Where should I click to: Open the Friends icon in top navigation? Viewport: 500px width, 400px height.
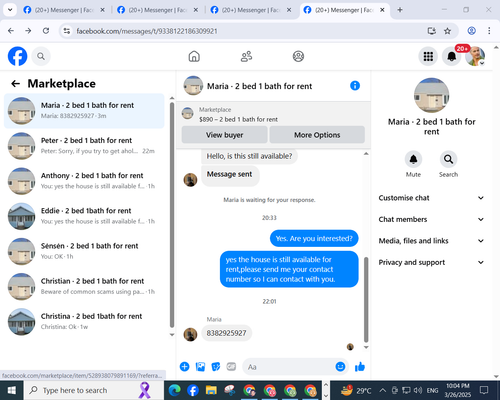click(x=246, y=56)
